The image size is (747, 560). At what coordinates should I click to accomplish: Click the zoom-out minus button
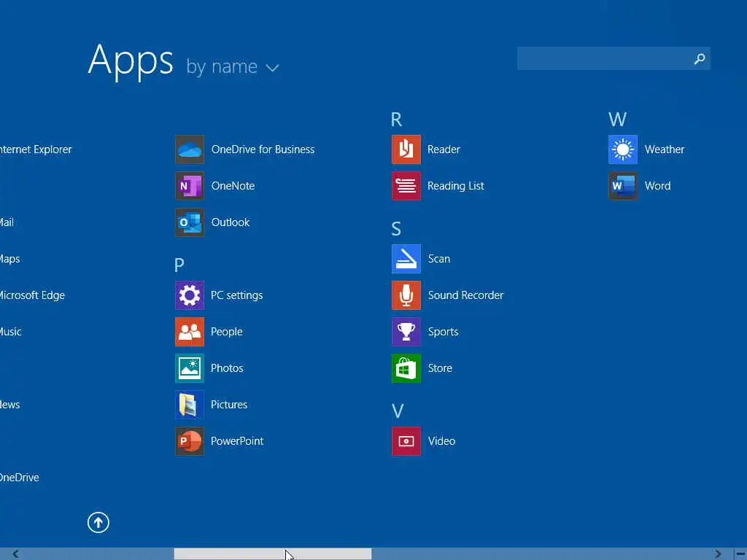pyautogui.click(x=740, y=554)
